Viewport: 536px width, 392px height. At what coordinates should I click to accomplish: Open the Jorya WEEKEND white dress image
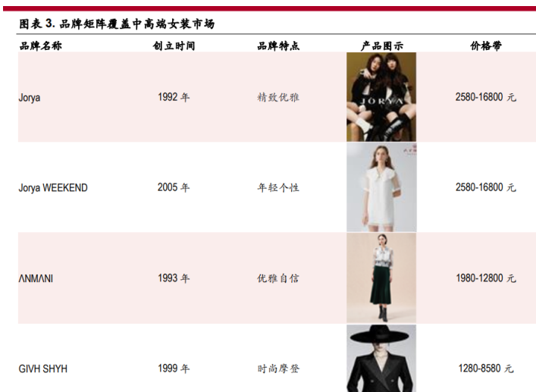coord(381,187)
